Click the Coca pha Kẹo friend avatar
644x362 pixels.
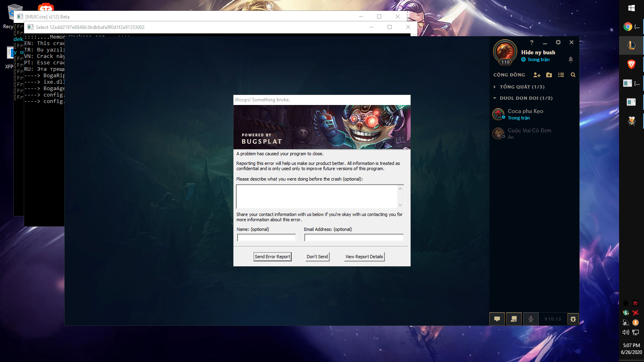click(498, 114)
